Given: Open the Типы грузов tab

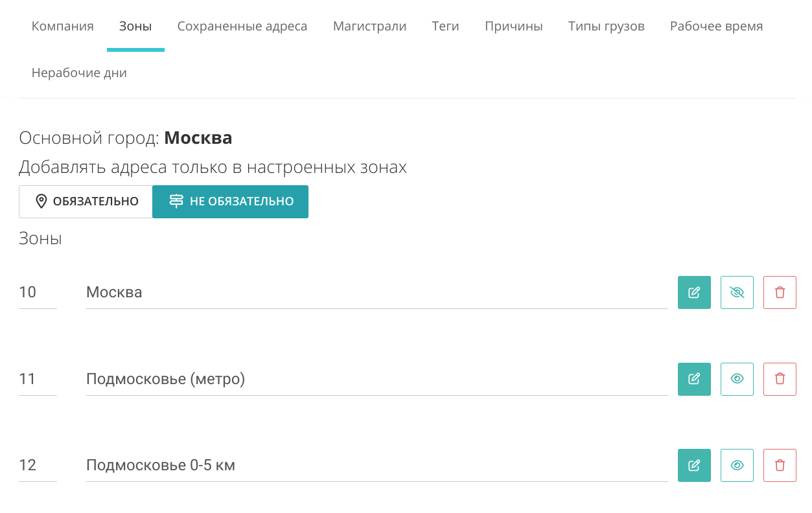Looking at the screenshot, I should [607, 27].
